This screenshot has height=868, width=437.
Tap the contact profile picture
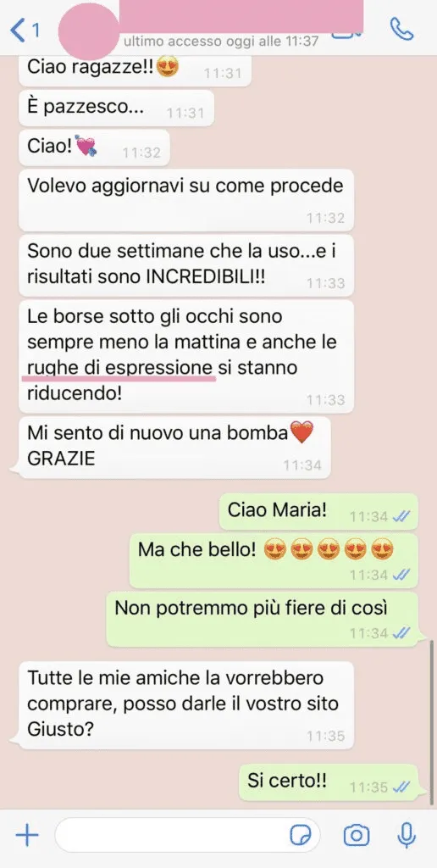coord(89,31)
